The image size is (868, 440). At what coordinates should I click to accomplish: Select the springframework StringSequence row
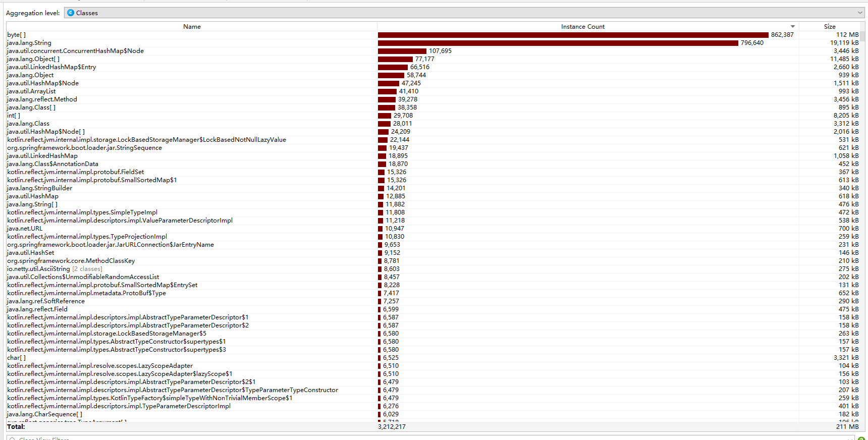point(433,148)
